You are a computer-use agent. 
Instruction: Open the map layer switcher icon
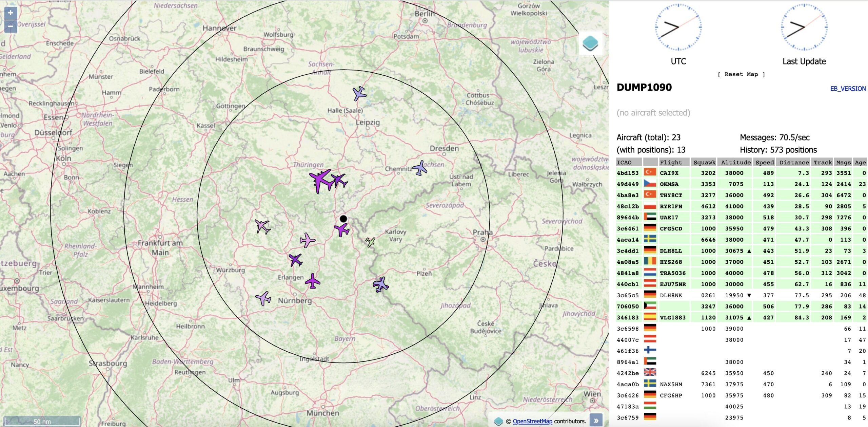[x=590, y=43]
